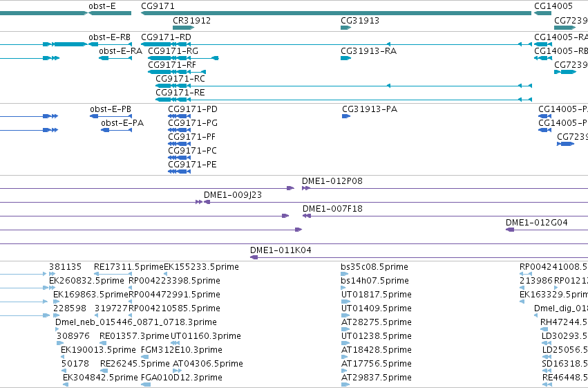Click the FGA010D12.3prime EST label

[x=182, y=378]
